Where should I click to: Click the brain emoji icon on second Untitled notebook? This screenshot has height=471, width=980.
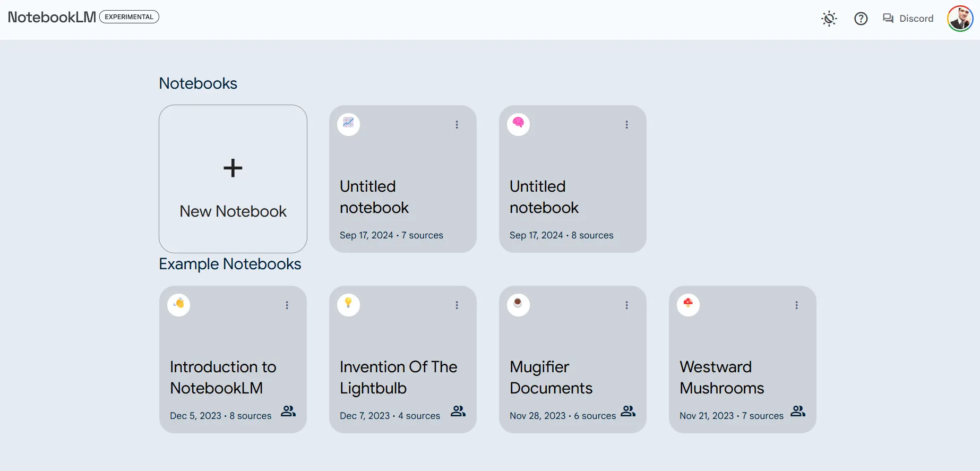click(x=519, y=124)
